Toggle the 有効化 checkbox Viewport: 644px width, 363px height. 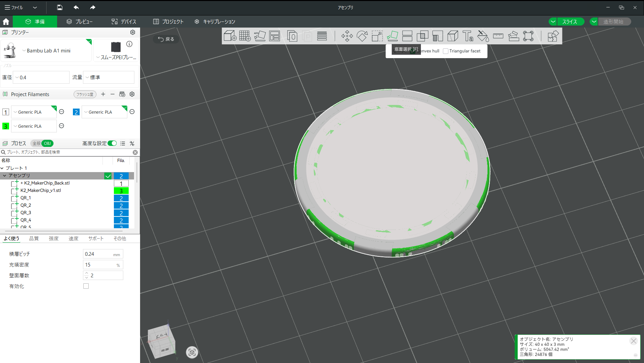(x=86, y=286)
